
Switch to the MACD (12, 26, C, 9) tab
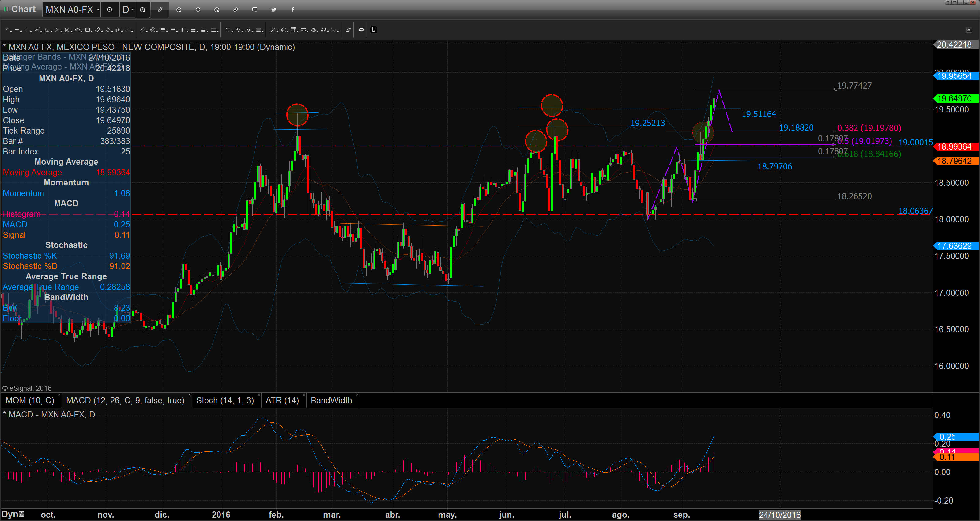125,400
